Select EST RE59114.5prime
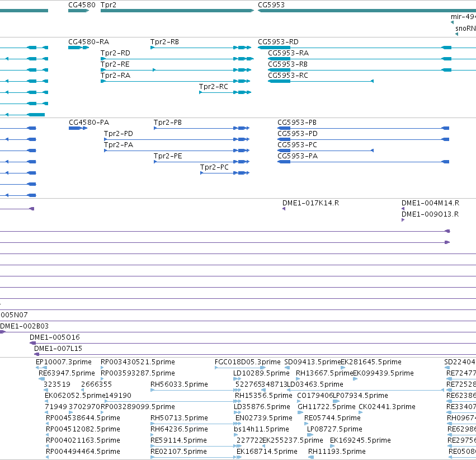The image size is (476, 460). 178,441
